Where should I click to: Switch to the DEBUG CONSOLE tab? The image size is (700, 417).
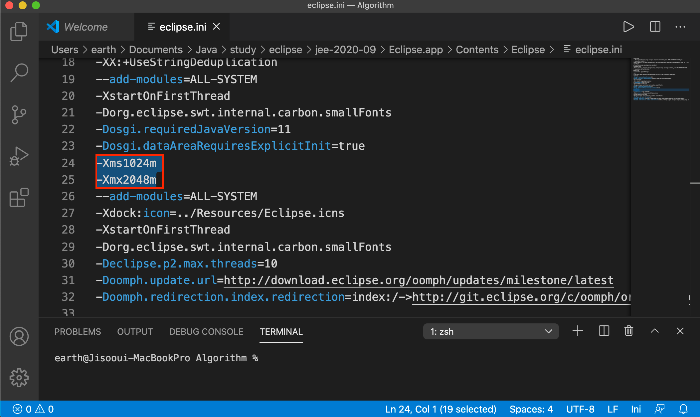click(206, 332)
